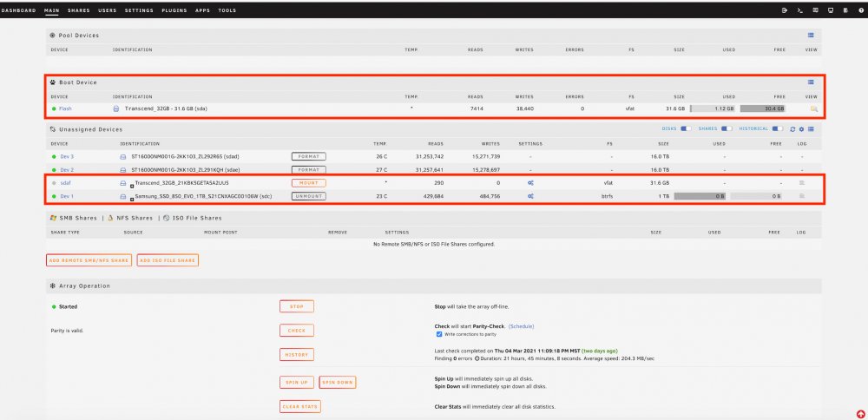Click Add Remote SMB/NFS Share

click(x=89, y=260)
